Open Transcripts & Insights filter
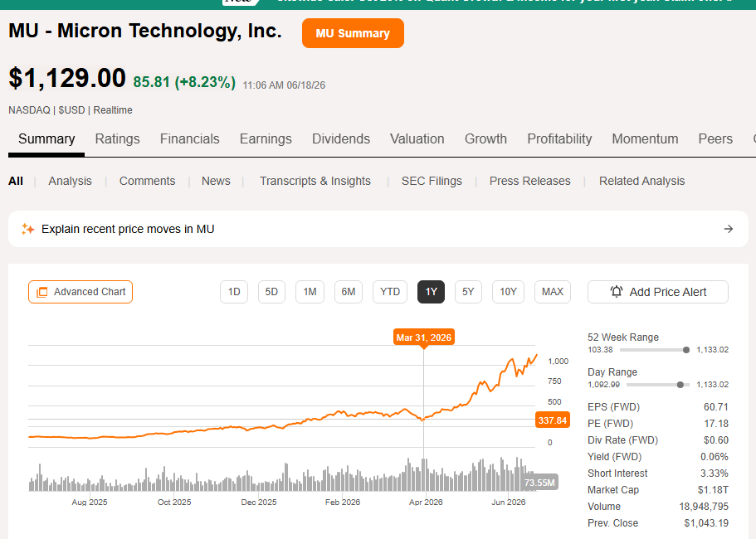Viewport: 756px width, 539px height. point(315,181)
